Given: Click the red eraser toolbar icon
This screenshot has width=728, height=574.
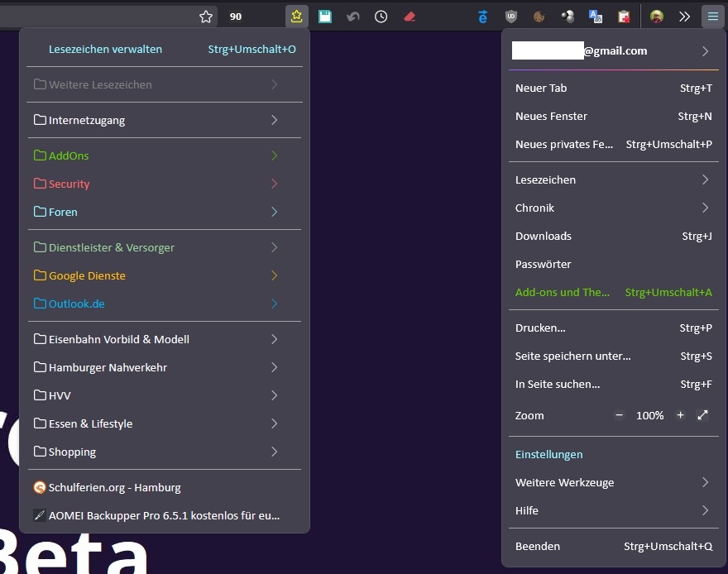Looking at the screenshot, I should [409, 17].
